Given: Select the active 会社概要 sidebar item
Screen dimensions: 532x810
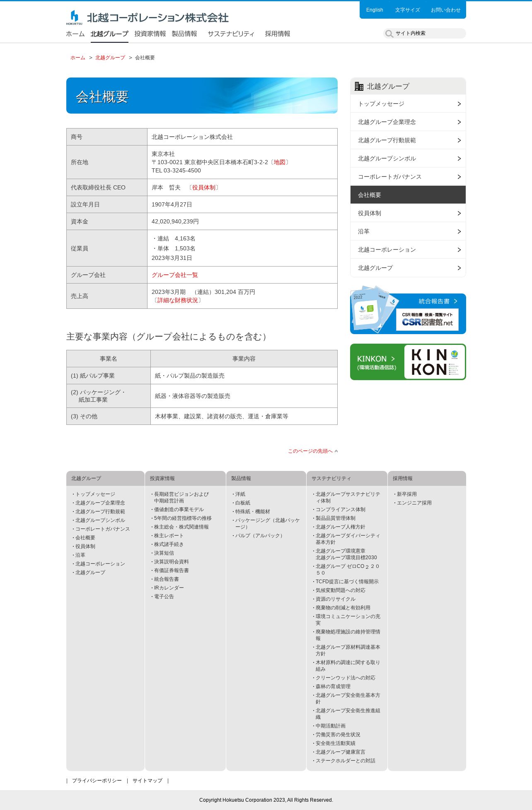Looking at the screenshot, I should 408,195.
